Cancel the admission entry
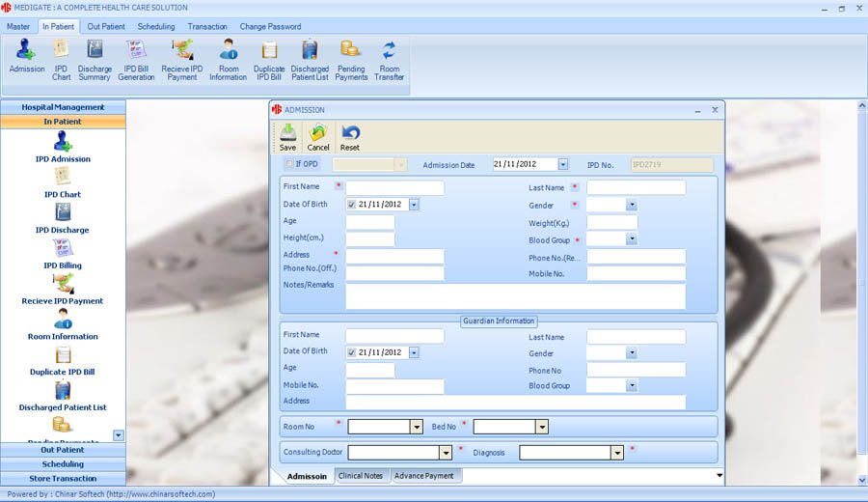 tap(317, 137)
